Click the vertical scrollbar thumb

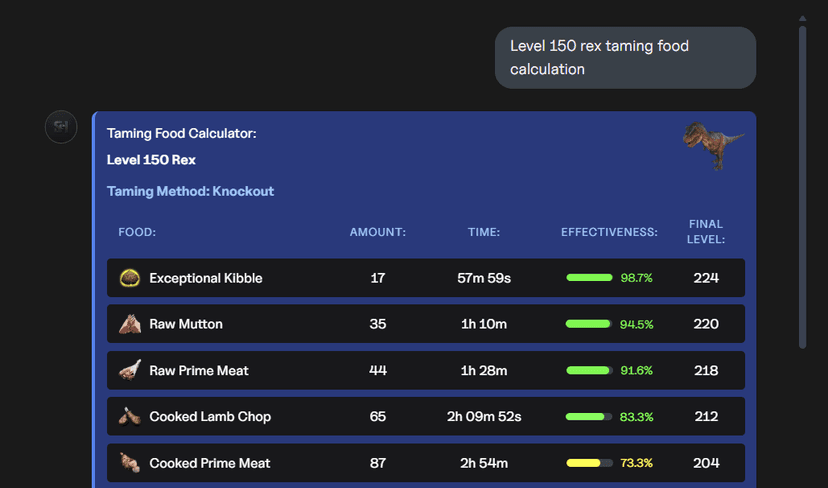click(x=803, y=187)
